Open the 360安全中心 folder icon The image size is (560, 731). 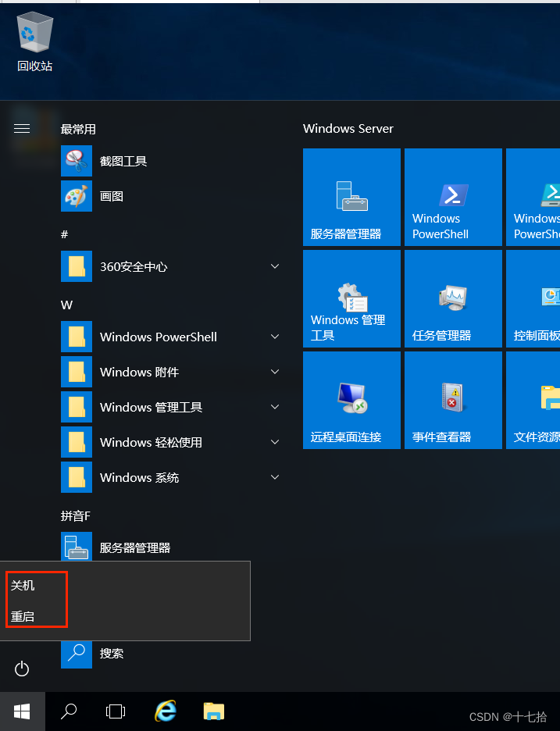click(x=77, y=266)
